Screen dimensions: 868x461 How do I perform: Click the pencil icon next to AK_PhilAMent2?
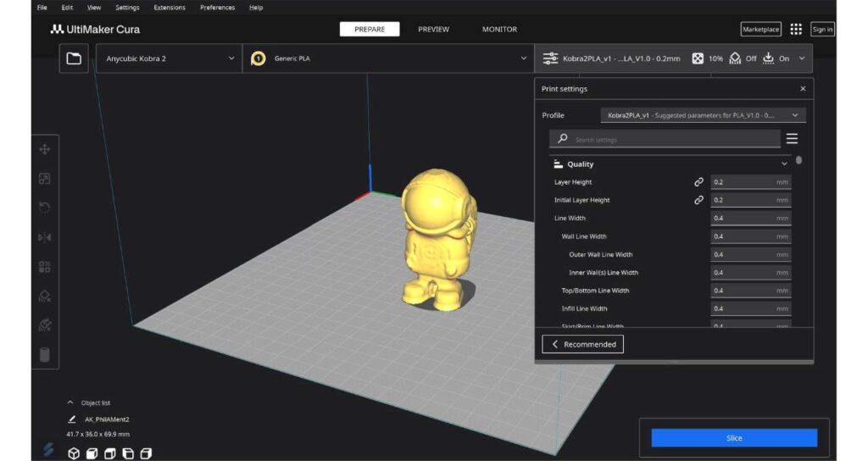71,419
